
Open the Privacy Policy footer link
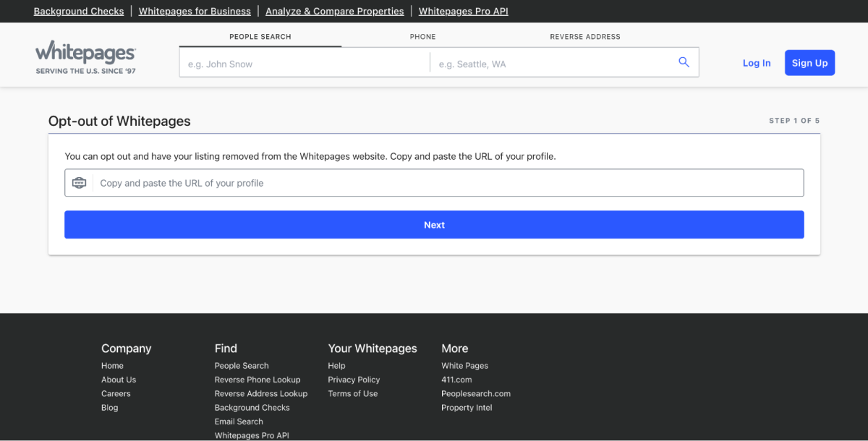354,380
